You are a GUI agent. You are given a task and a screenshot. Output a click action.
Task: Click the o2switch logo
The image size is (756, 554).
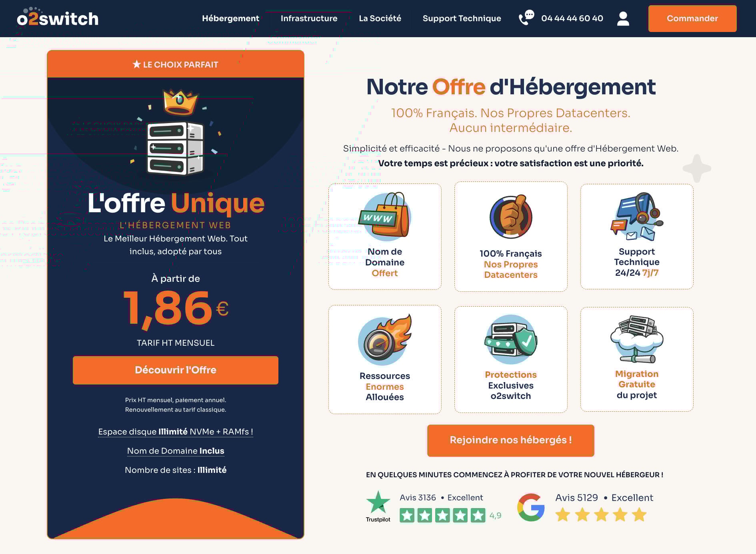click(x=58, y=18)
